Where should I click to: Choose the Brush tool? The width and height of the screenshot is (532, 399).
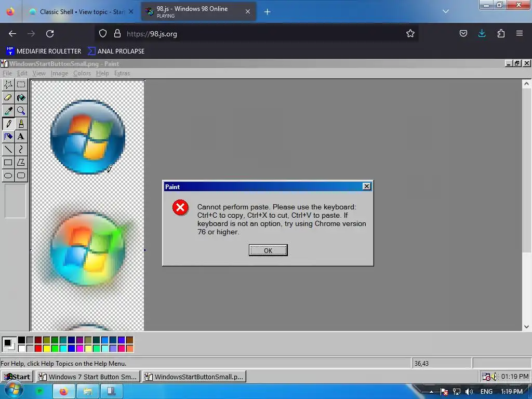[21, 124]
